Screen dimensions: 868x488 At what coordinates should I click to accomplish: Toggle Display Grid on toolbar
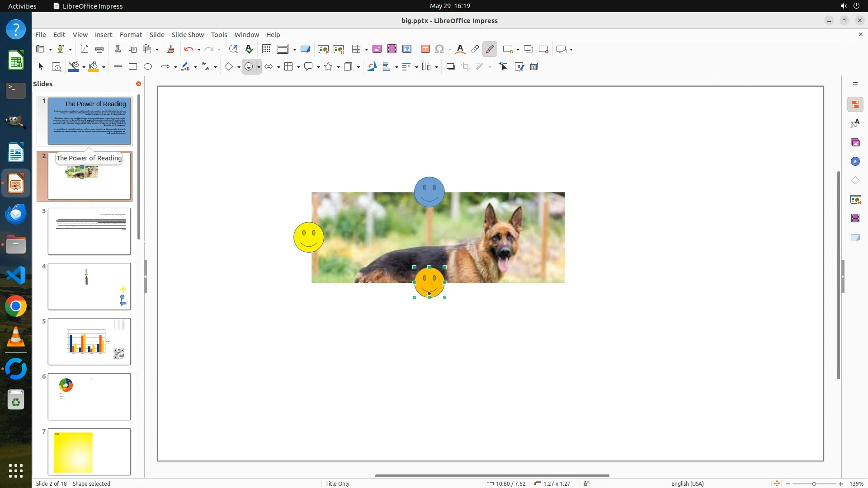(267, 49)
